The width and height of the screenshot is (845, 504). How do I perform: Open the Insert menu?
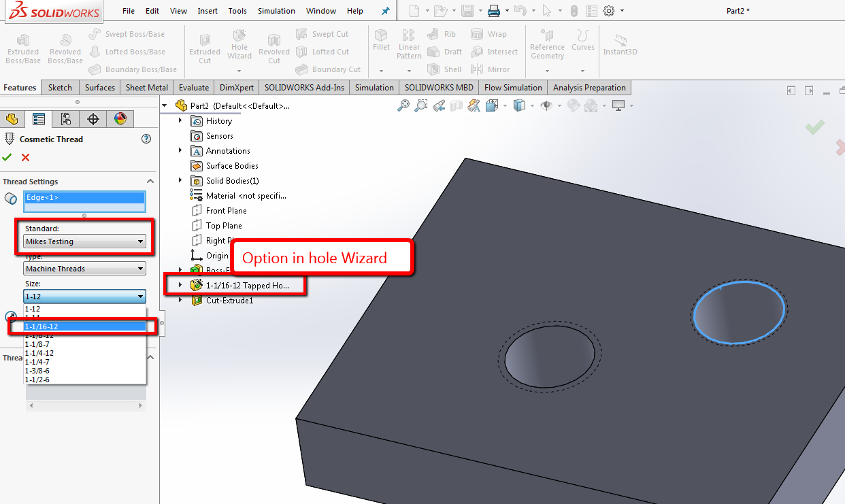(x=208, y=11)
